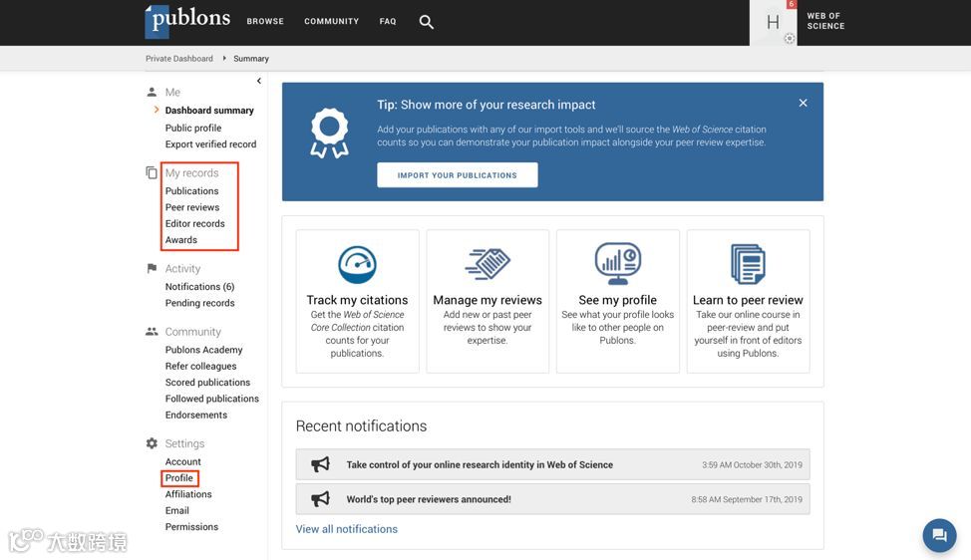Open Publons Academy
This screenshot has height=560, width=971.
(203, 350)
